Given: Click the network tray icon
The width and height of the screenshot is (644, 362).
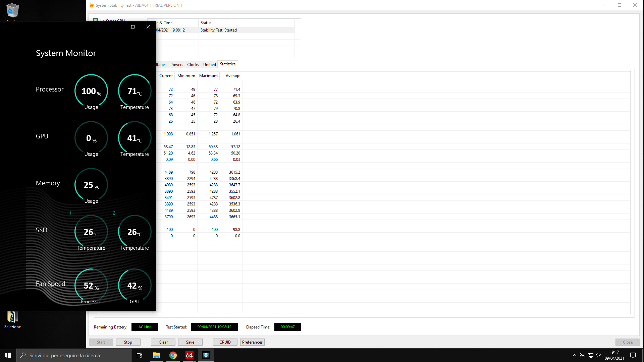Looking at the screenshot, I should (591, 355).
